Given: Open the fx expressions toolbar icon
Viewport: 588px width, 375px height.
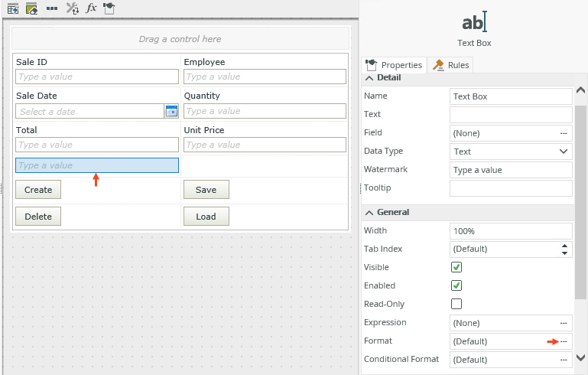Looking at the screenshot, I should pyautogui.click(x=91, y=8).
